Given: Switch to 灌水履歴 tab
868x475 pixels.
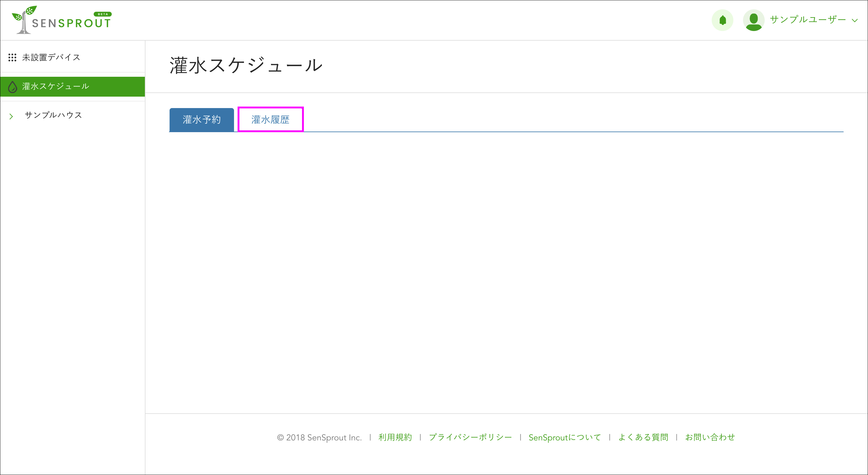Looking at the screenshot, I should click(x=270, y=120).
